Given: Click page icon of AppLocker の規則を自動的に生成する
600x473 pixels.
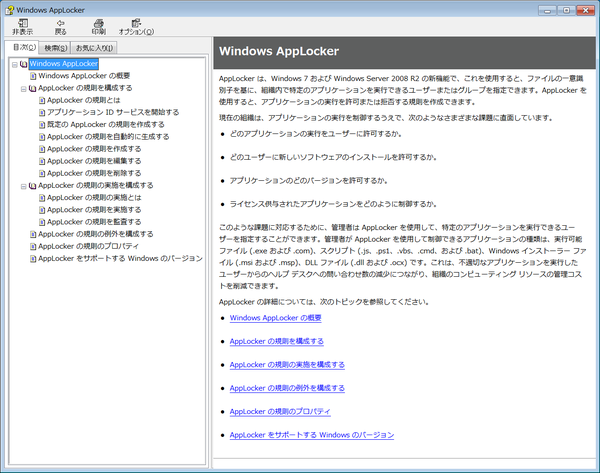Looking at the screenshot, I should [42, 137].
